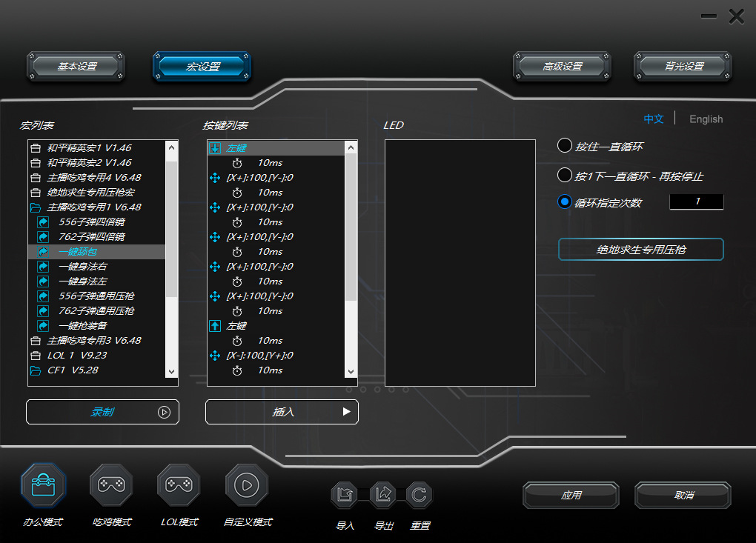Click the 导入 import icon
The image size is (756, 543).
(x=344, y=494)
